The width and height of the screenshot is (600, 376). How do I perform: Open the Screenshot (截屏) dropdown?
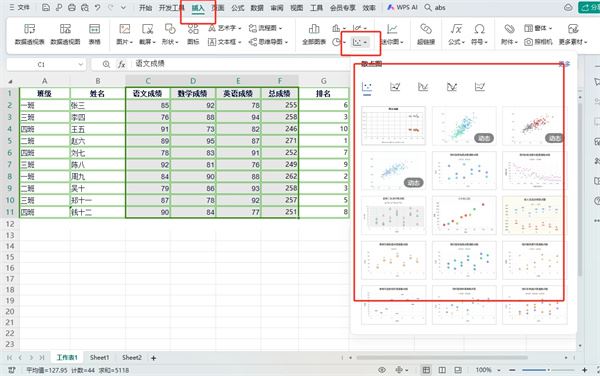click(147, 34)
